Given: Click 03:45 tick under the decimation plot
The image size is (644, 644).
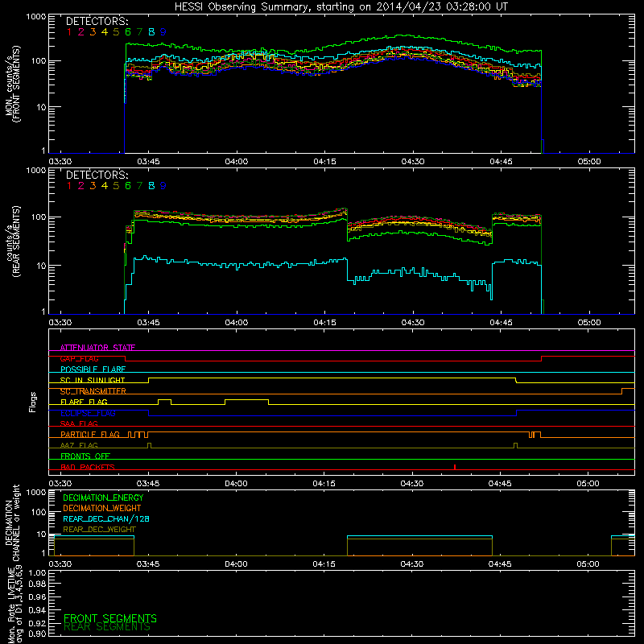Looking at the screenshot, I should (x=148, y=564).
